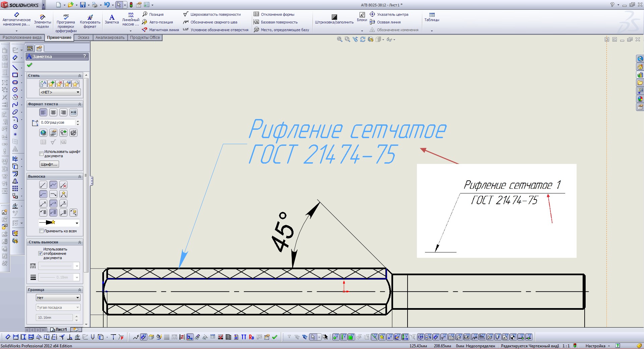This screenshot has height=349, width=644.
Task: Uncheck Использовать отображение документа
Action: click(41, 253)
